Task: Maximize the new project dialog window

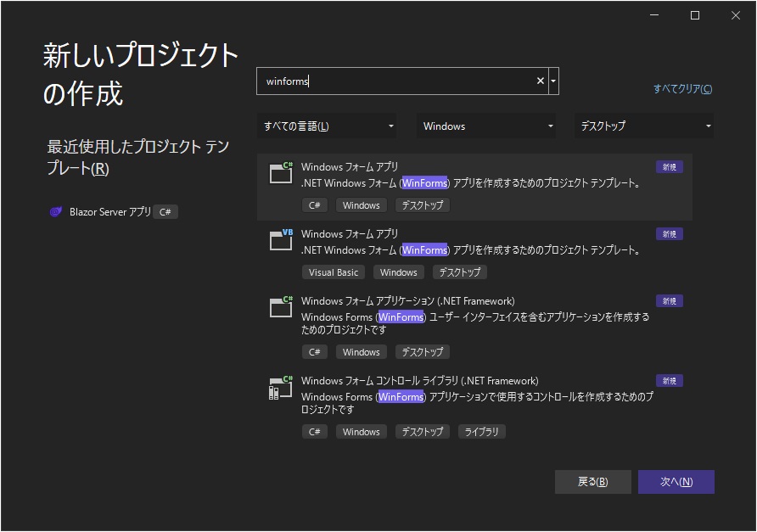Action: point(695,15)
